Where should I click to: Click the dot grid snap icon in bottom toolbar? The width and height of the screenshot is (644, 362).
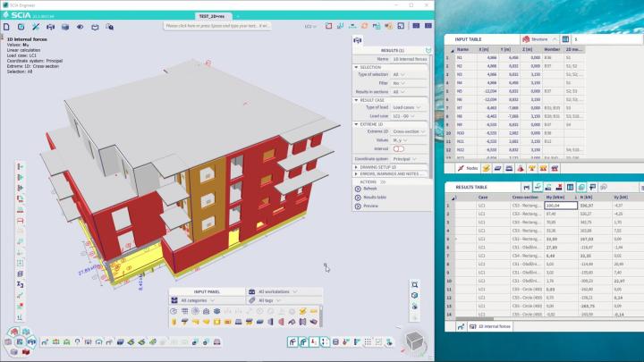point(368,341)
